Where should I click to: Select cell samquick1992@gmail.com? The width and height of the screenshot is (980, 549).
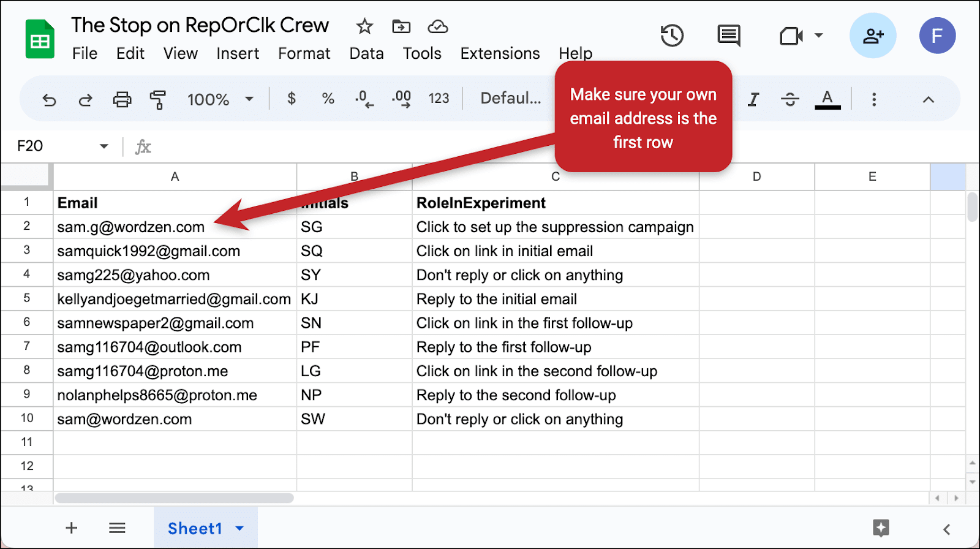pyautogui.click(x=175, y=251)
